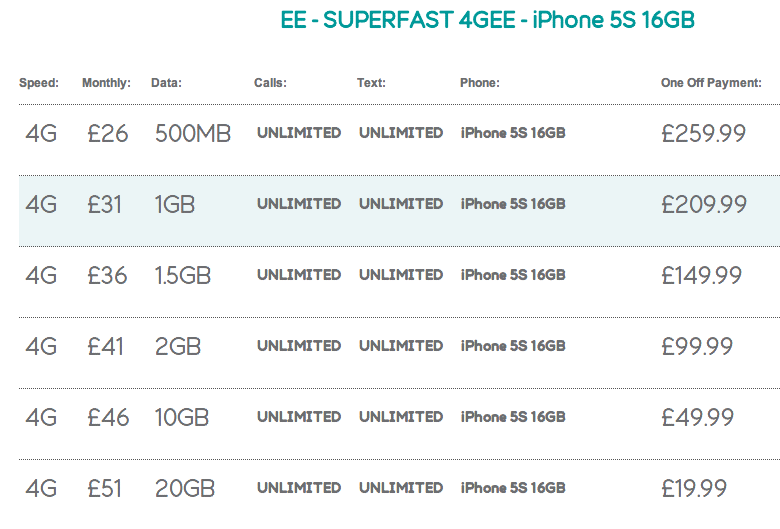This screenshot has width=780, height=529.
Task: Click the Monthly column header
Action: (106, 83)
